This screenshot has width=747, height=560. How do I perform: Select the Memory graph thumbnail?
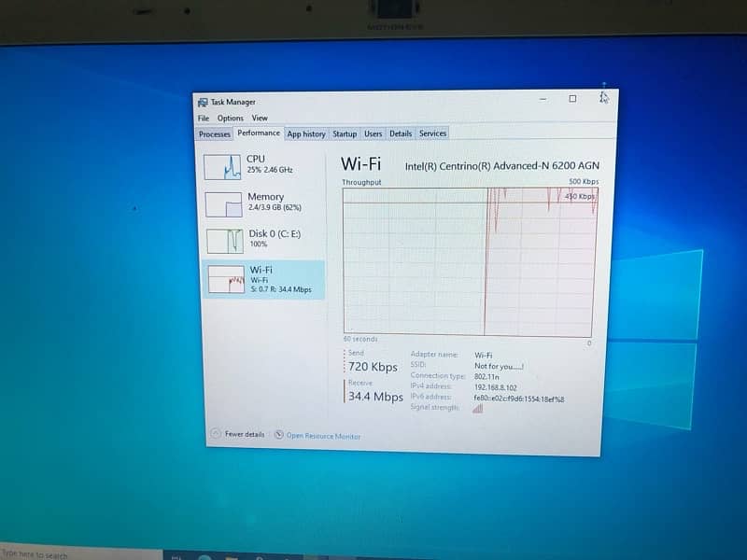coord(223,203)
